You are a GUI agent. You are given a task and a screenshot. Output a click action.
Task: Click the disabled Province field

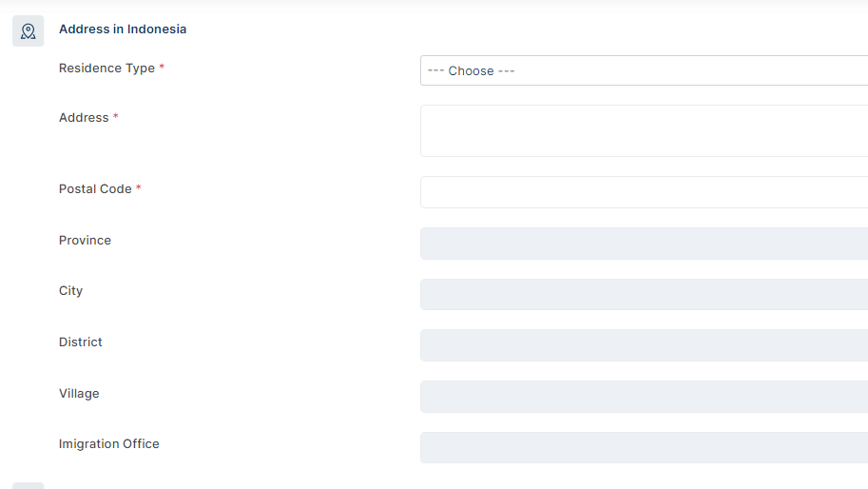[644, 244]
